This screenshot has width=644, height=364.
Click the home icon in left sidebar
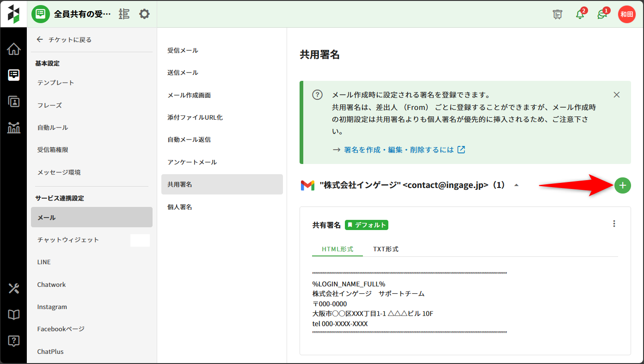click(13, 49)
